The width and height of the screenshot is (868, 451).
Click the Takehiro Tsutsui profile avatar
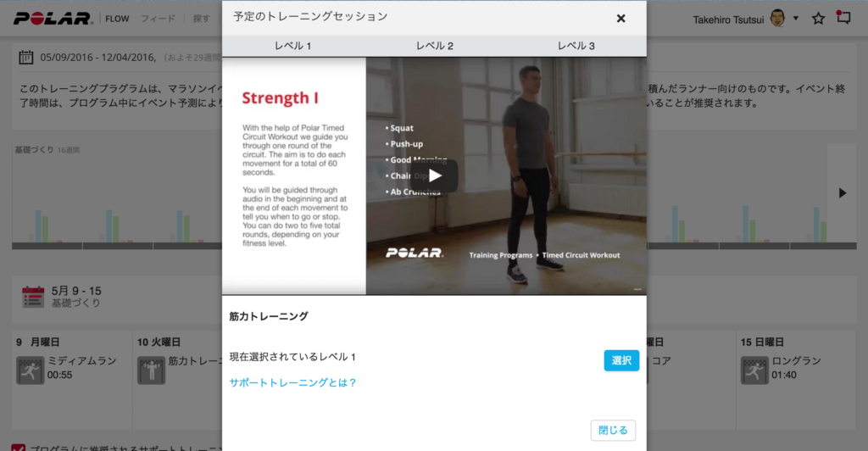point(777,19)
